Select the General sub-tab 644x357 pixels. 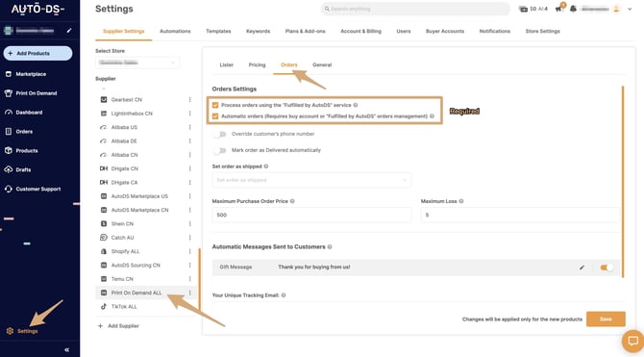pos(322,65)
